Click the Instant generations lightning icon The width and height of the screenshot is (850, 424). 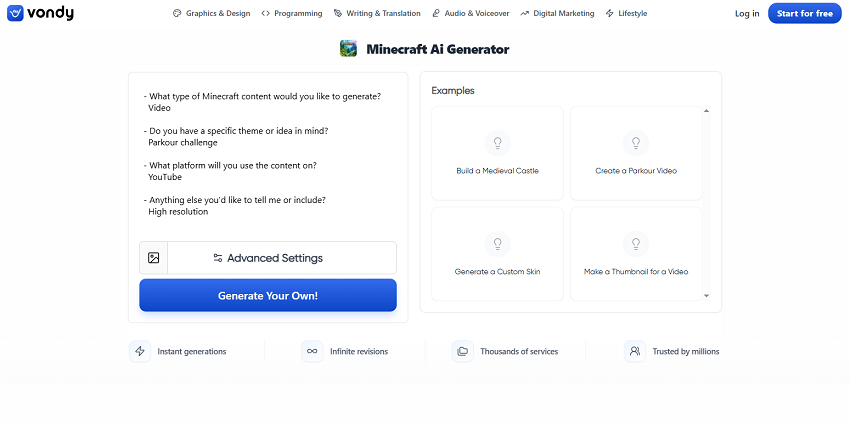140,351
